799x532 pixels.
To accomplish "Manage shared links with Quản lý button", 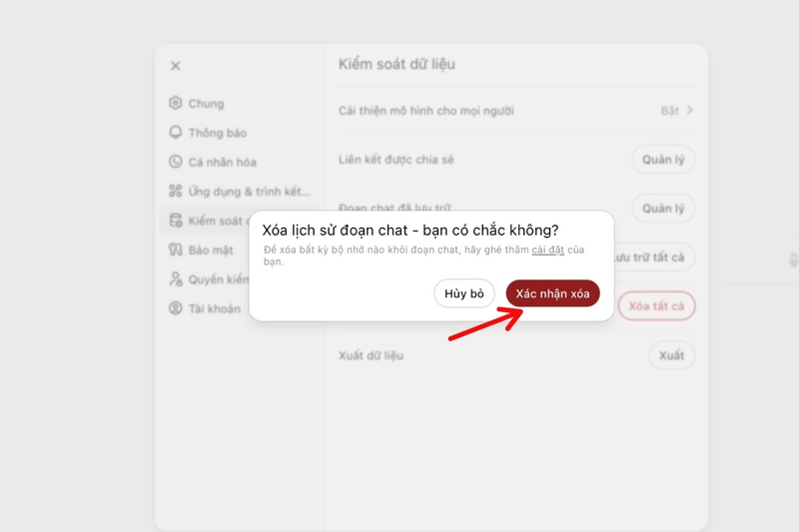I will tap(663, 160).
